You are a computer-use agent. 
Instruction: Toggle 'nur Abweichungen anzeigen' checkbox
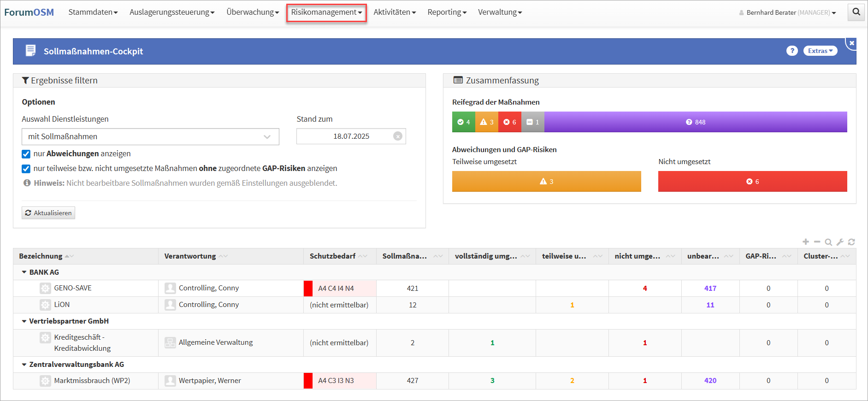26,154
